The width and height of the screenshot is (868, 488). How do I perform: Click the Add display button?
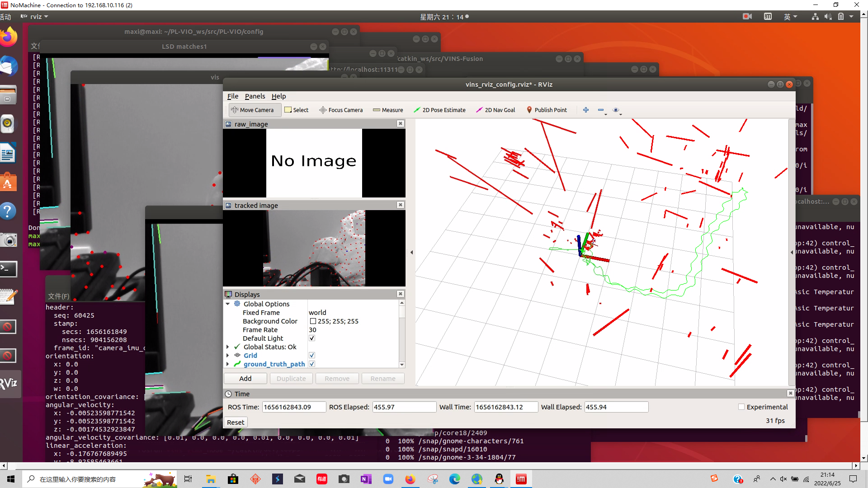245,379
